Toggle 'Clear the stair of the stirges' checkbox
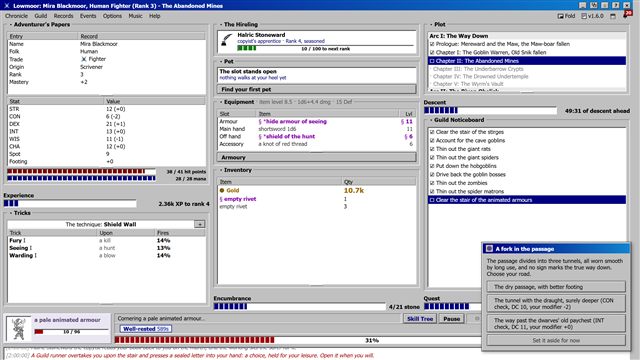 coord(432,132)
